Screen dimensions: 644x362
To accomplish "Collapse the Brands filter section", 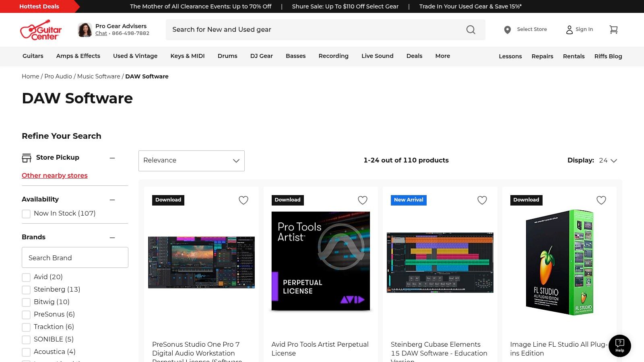I will point(112,238).
